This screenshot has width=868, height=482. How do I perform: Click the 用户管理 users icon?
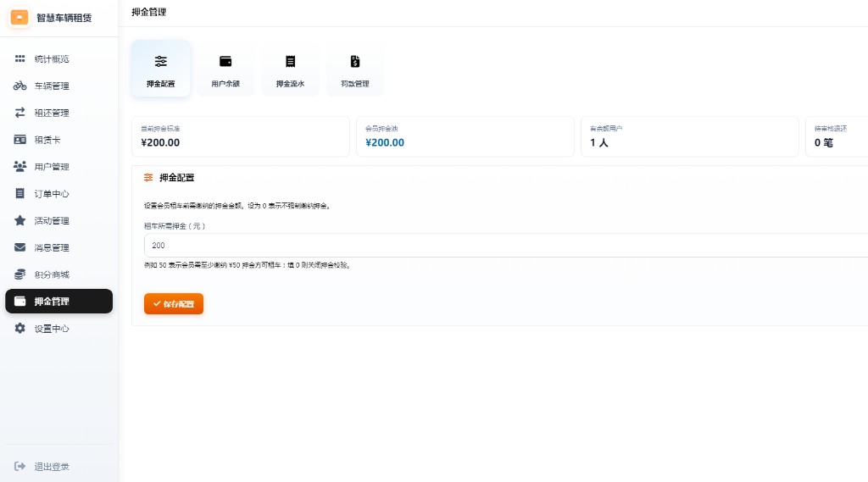[x=20, y=167]
